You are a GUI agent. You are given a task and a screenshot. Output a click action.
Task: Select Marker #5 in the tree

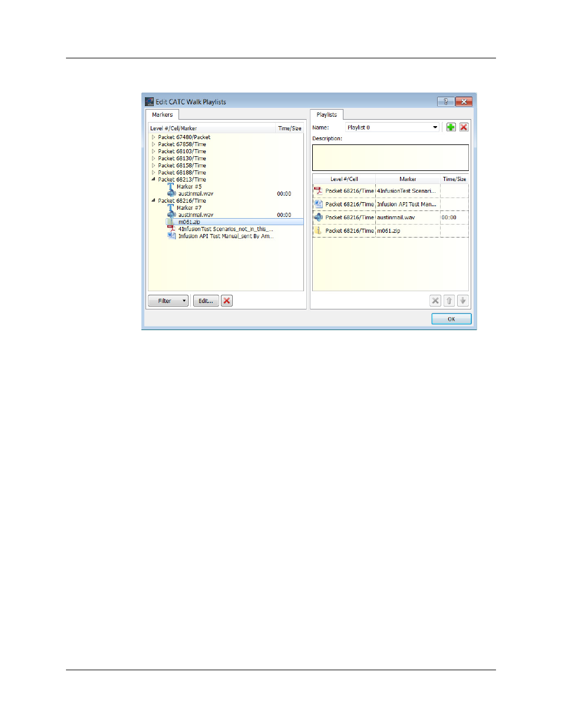tap(189, 186)
